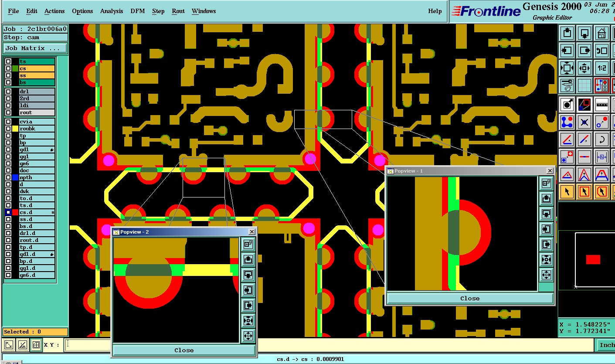Click the pan down icon in the main toolbar
Screen dimensions: 615x364
coord(584,33)
